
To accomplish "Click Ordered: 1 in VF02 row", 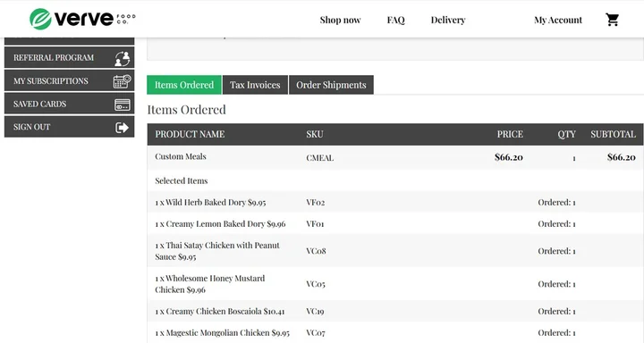I will [556, 202].
